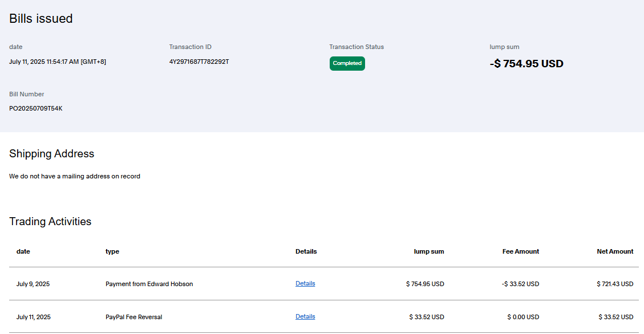Click the Shipping Address heading
The height and width of the screenshot is (334, 644).
pyautogui.click(x=52, y=154)
